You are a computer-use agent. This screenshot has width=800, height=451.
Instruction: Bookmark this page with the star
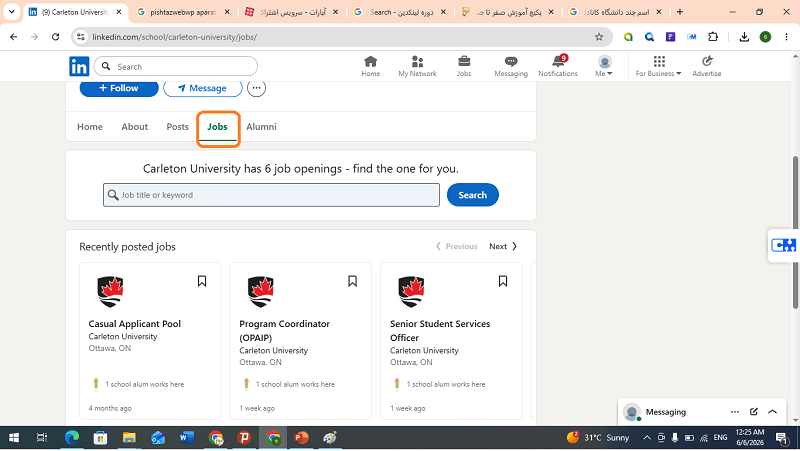[599, 37]
